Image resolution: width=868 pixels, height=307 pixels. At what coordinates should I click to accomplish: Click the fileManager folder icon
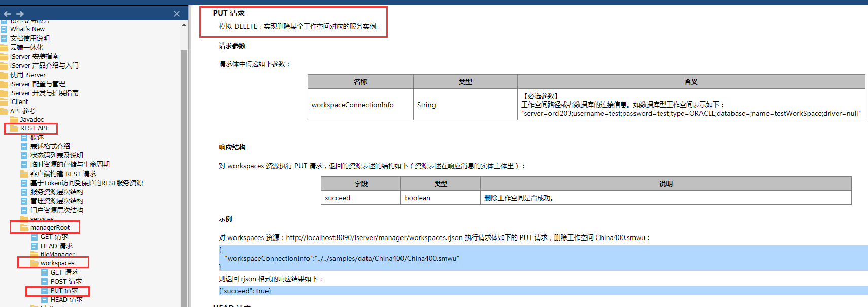pos(35,254)
